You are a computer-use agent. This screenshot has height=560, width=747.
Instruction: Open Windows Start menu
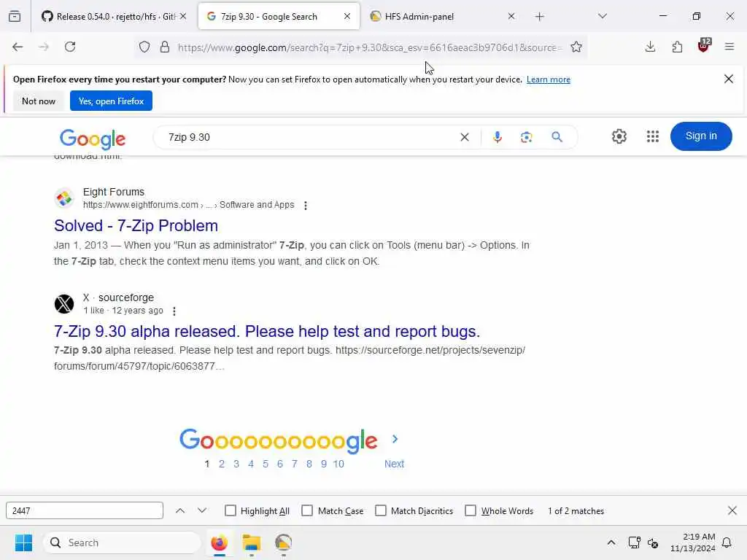pos(23,542)
